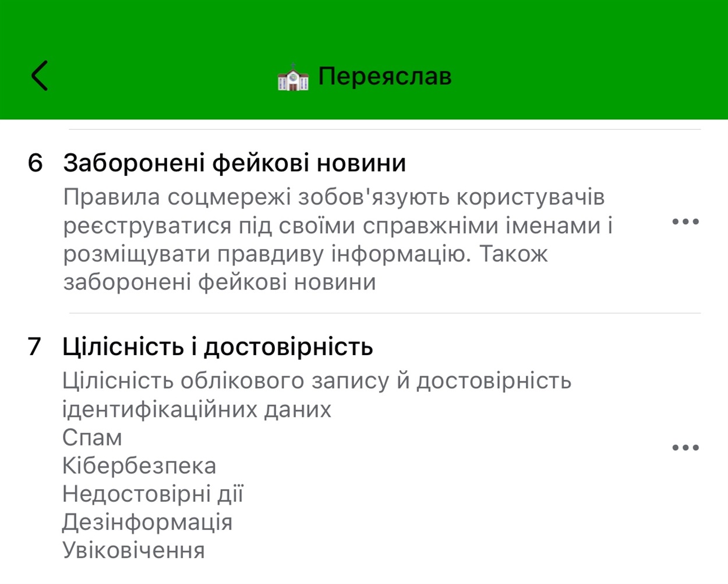Image resolution: width=728 pixels, height=584 pixels.
Task: Tap the Переяслав group title
Action: point(384,76)
